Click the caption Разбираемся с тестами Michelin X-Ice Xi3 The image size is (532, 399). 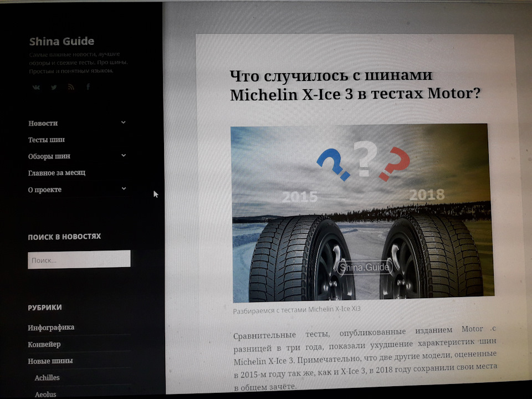pos(296,310)
